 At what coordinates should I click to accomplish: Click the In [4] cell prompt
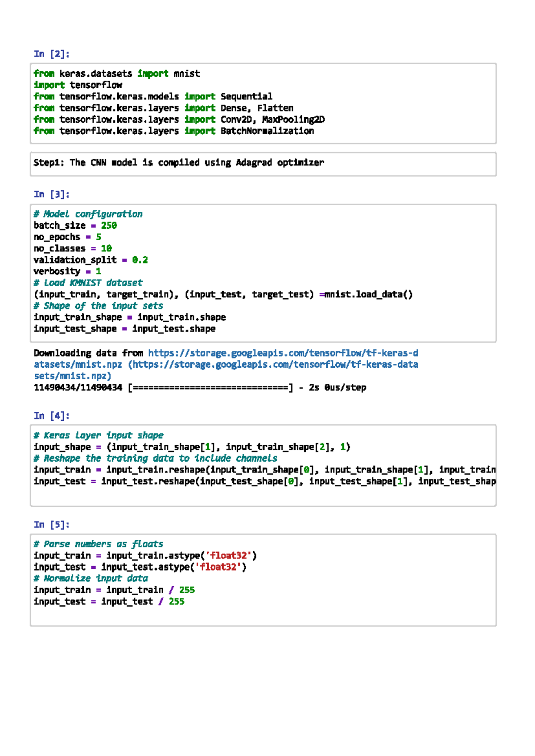tap(52, 416)
